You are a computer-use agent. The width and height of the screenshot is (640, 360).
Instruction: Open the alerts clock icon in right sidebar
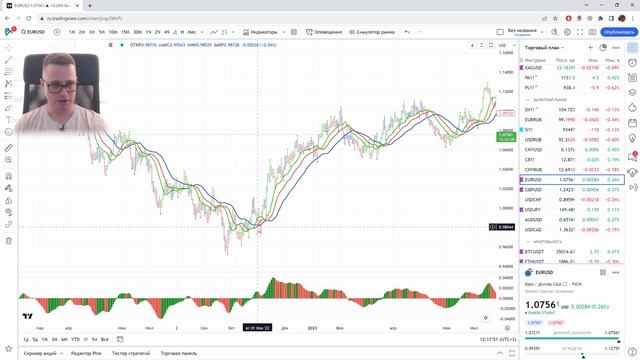pyautogui.click(x=632, y=62)
